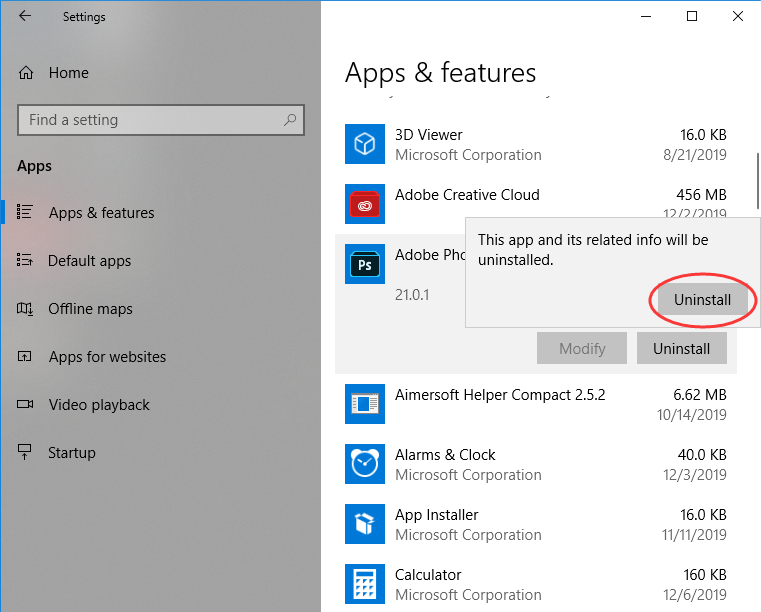Click the Calculator app icon

click(364, 584)
